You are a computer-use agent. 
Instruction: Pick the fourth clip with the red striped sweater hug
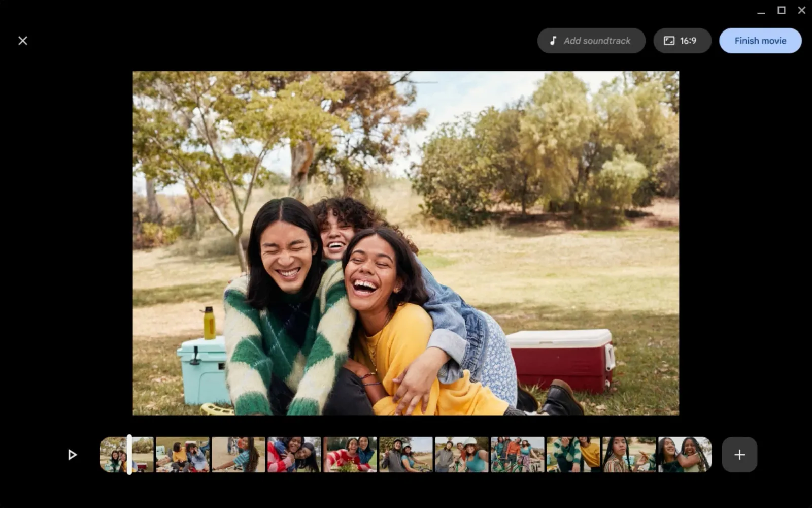[x=294, y=455]
